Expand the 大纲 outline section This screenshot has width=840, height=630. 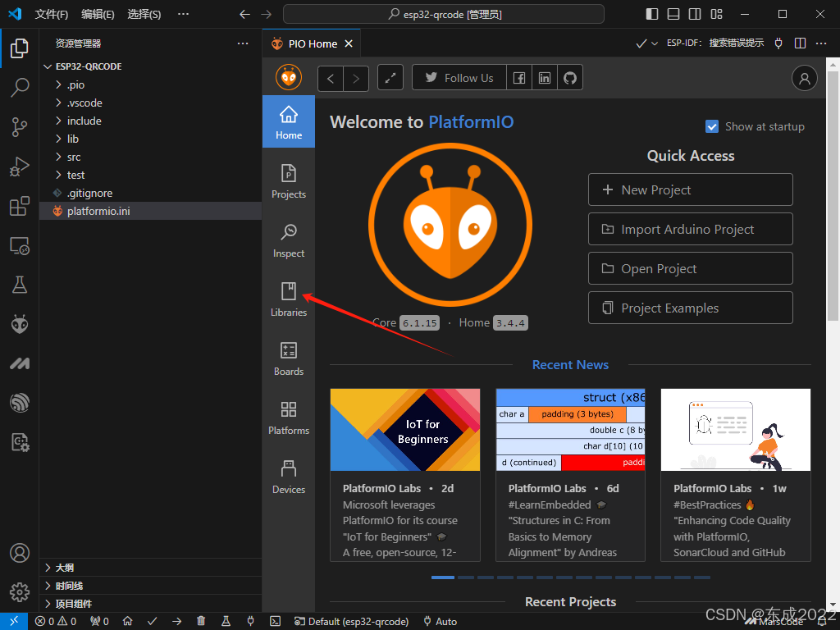pyautogui.click(x=151, y=568)
